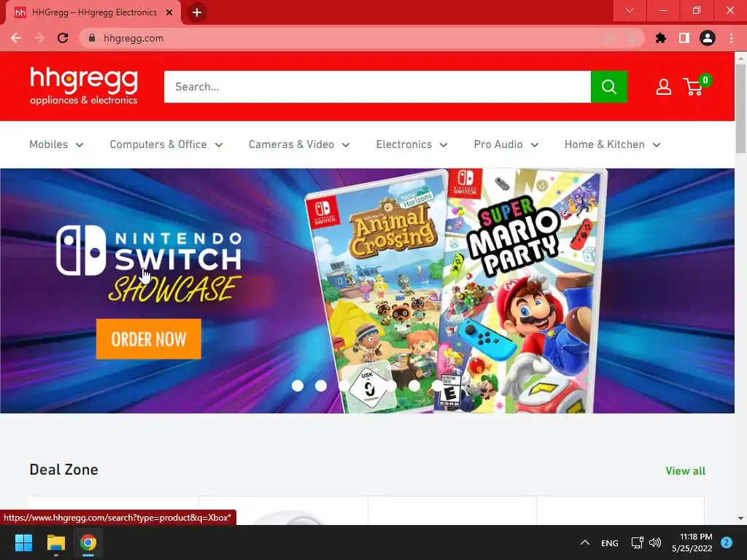This screenshot has width=747, height=560.
Task: Expand the Electronics menu
Action: point(411,144)
